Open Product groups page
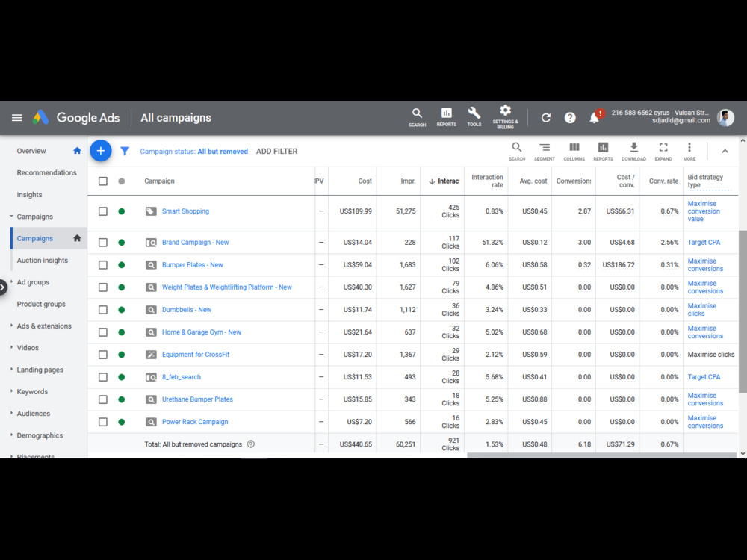The width and height of the screenshot is (747, 560). [x=41, y=305]
